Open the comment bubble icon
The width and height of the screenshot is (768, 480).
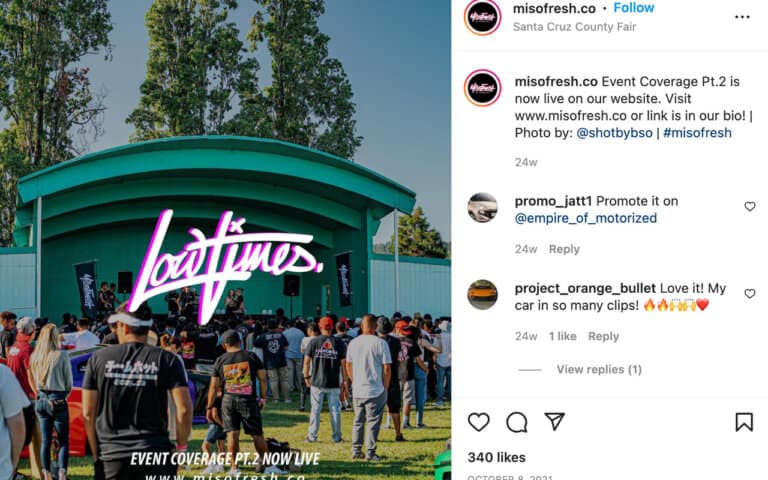click(517, 422)
